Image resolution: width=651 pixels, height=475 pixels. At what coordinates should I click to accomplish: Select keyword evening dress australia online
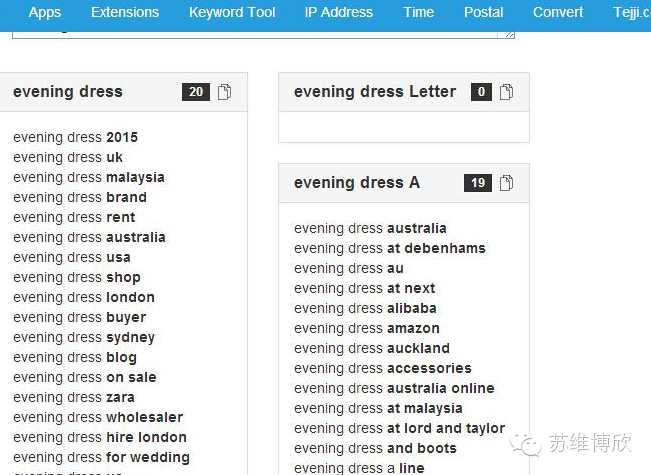point(394,388)
